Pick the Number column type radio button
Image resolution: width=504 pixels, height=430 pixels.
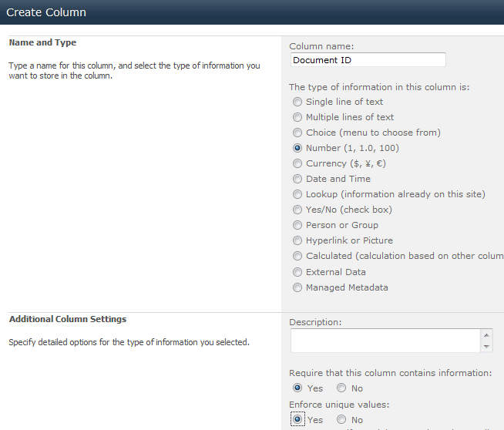pyautogui.click(x=297, y=148)
